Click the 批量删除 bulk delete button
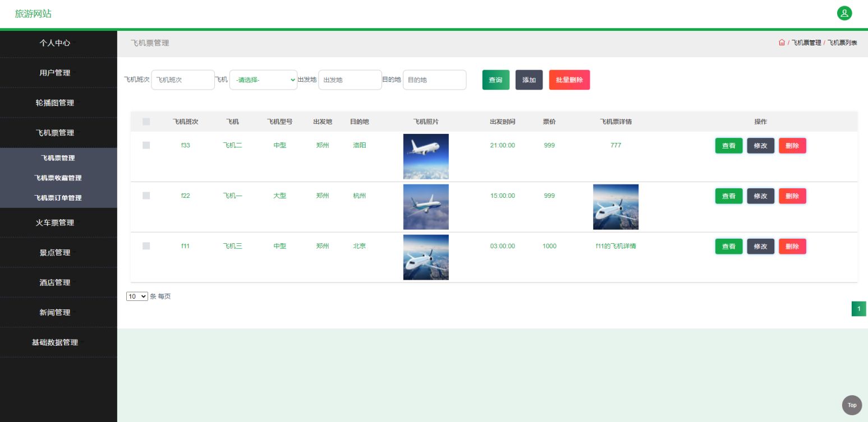The width and height of the screenshot is (868, 422). [570, 80]
